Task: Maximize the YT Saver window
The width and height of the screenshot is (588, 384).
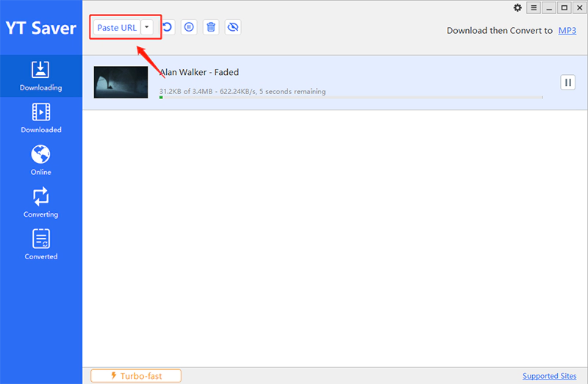Action: 564,8
